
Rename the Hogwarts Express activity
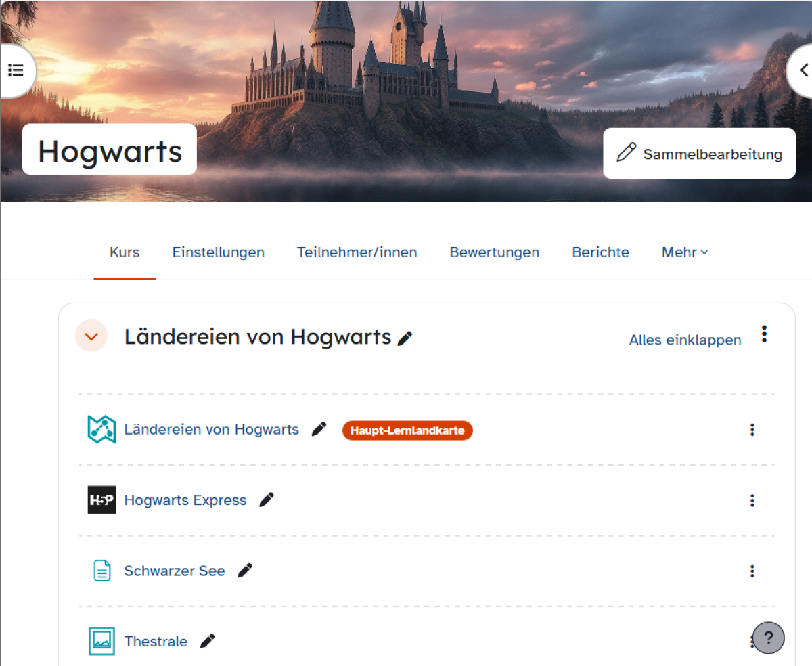[267, 500]
